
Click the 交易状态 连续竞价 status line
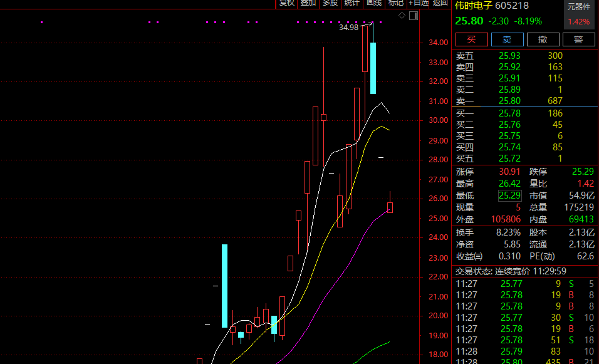pos(511,271)
